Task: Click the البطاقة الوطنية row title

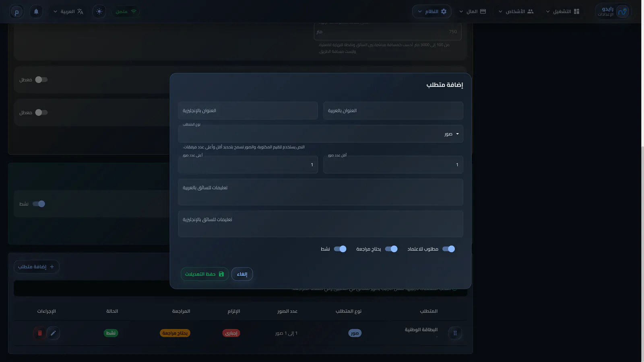Action: (x=421, y=330)
